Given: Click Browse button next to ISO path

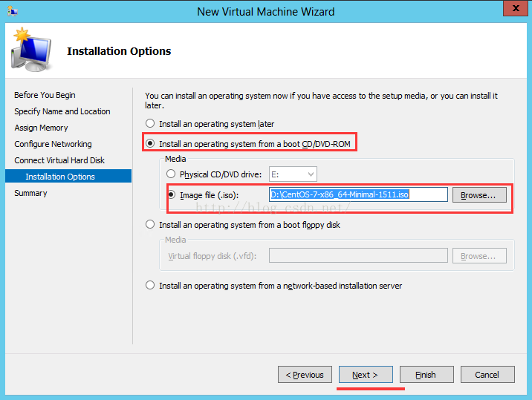Looking at the screenshot, I should tap(479, 195).
